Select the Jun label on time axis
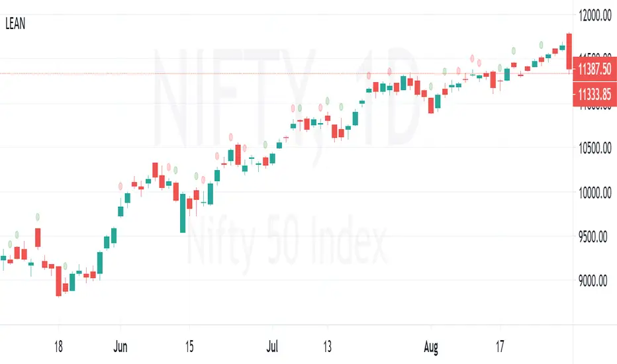The image size is (617, 364). pyautogui.click(x=120, y=345)
